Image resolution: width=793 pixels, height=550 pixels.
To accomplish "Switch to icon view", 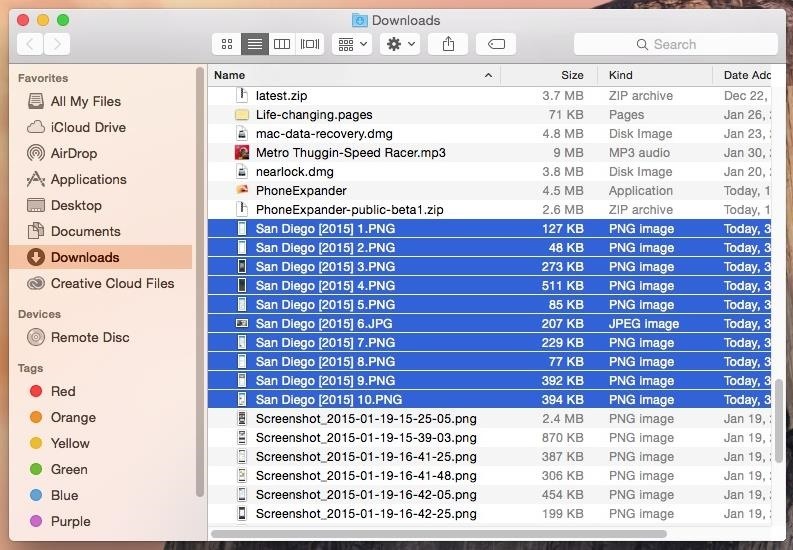I will pos(227,44).
